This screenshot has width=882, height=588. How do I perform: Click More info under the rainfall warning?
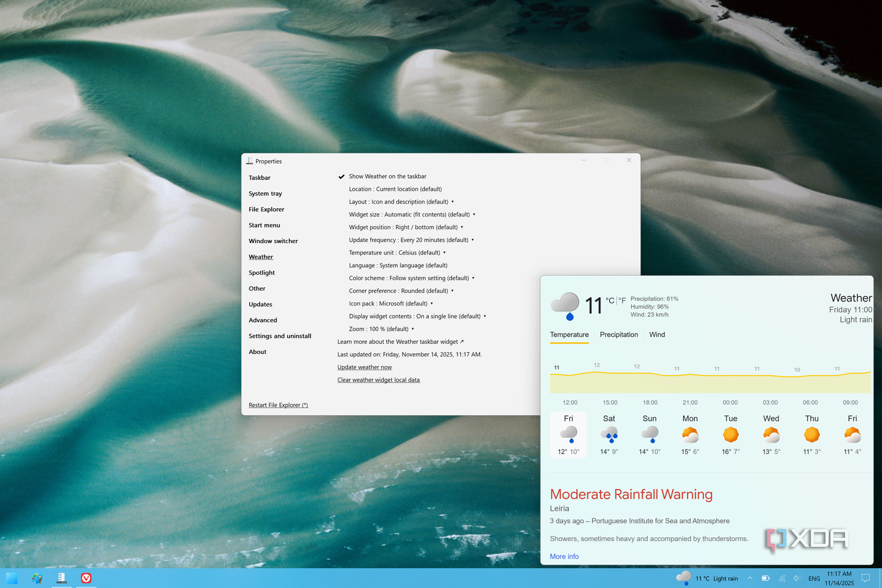click(x=564, y=556)
